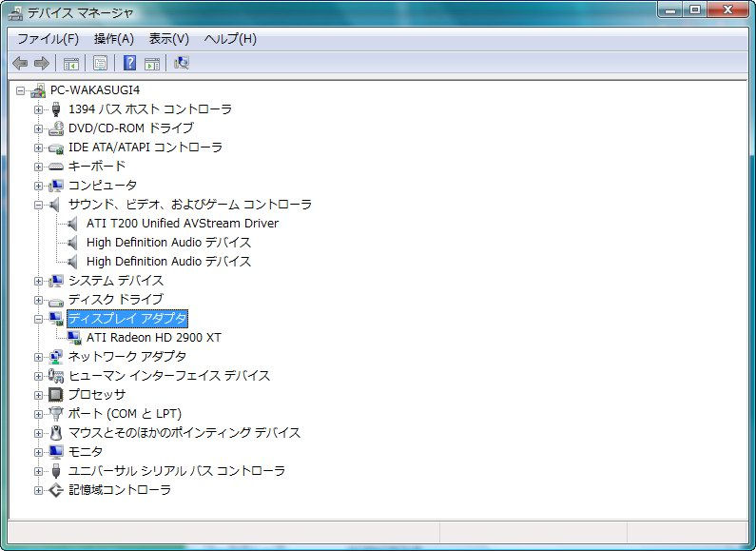Image resolution: width=756 pixels, height=551 pixels.
Task: Click the show/hide console tree toolbar icon
Action: coord(70,64)
